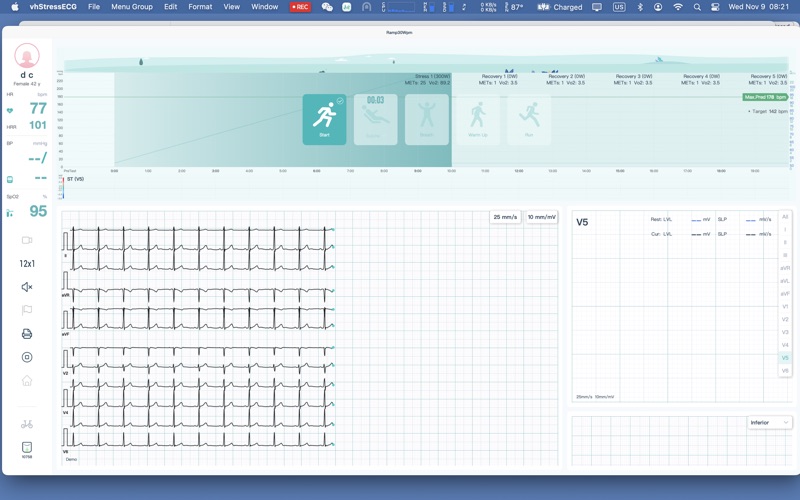Open the Wi-Fi status menu
The width and height of the screenshot is (800, 500).
(678, 7)
